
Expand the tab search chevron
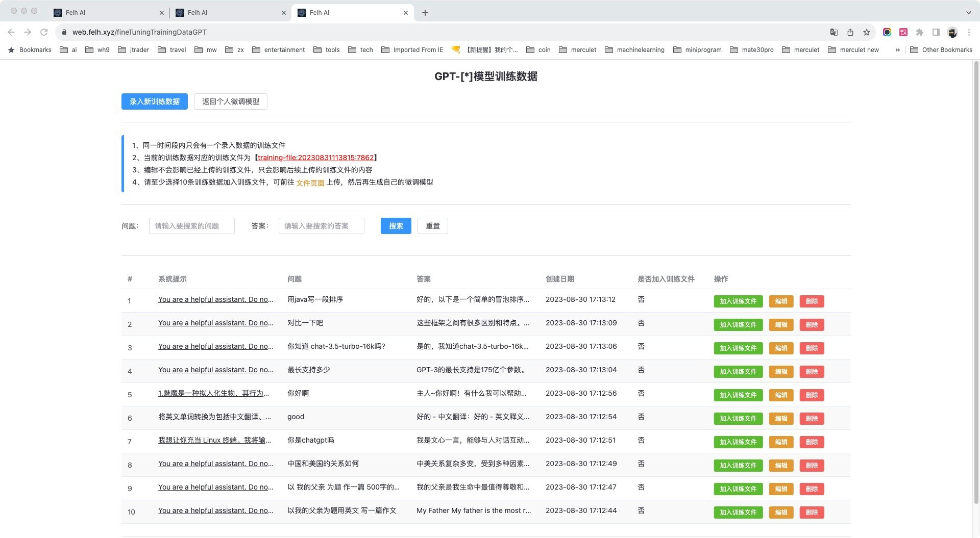[968, 13]
